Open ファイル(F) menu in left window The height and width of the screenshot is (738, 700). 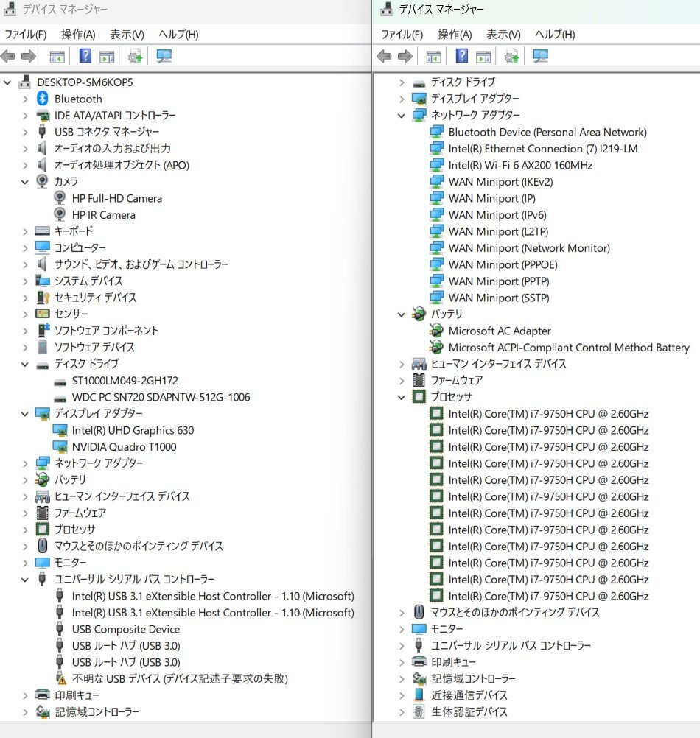click(25, 35)
